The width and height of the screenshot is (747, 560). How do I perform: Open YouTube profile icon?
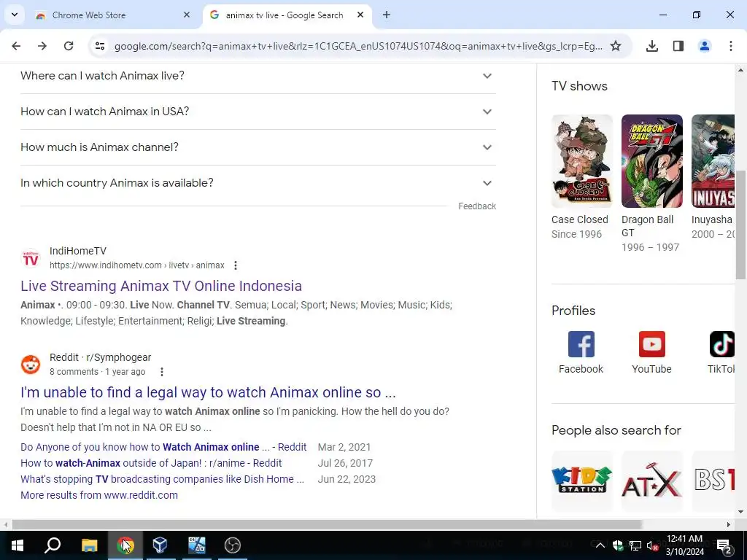pos(651,344)
